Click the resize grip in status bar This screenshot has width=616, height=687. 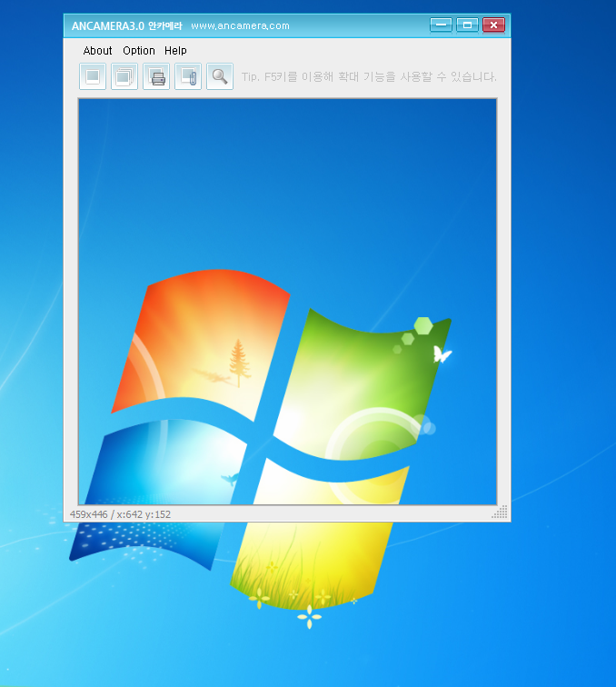pyautogui.click(x=500, y=513)
